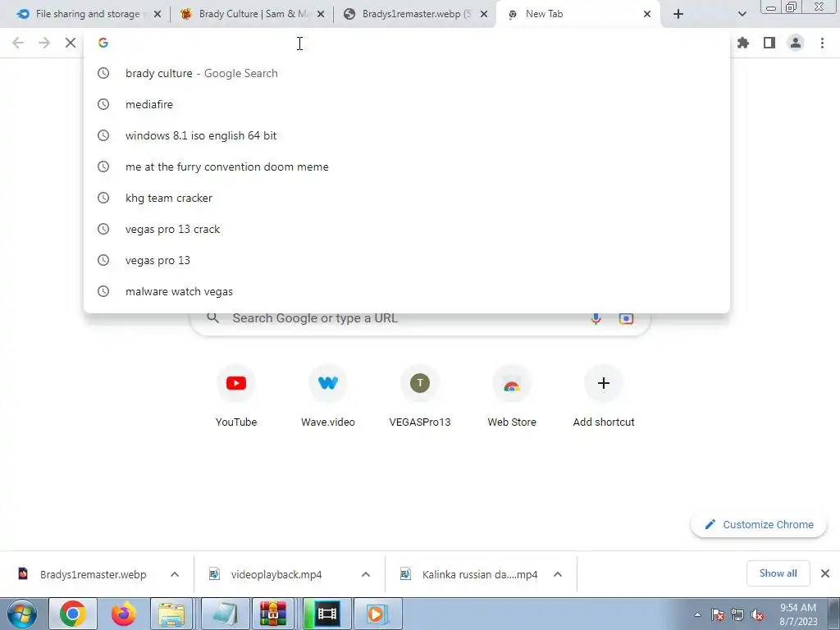The height and width of the screenshot is (630, 840).
Task: Click the Action Center flag icon
Action: pos(718,615)
